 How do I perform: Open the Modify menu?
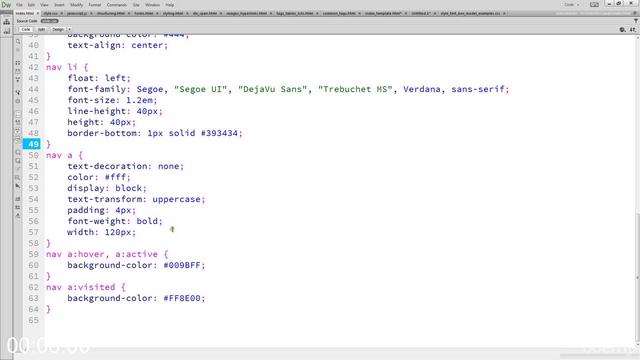point(76,5)
